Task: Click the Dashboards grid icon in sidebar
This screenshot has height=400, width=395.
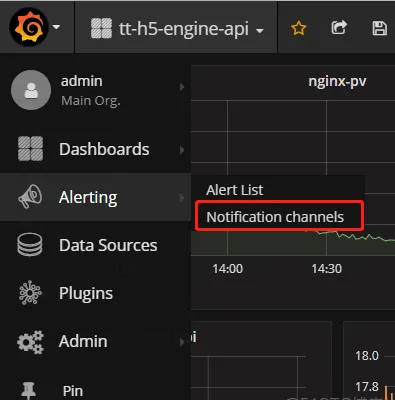Action: [30, 149]
